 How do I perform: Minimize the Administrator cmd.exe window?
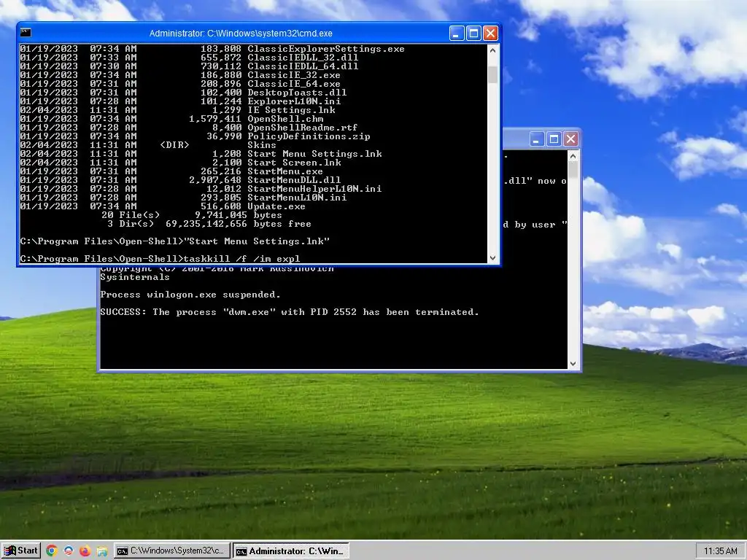[457, 34]
